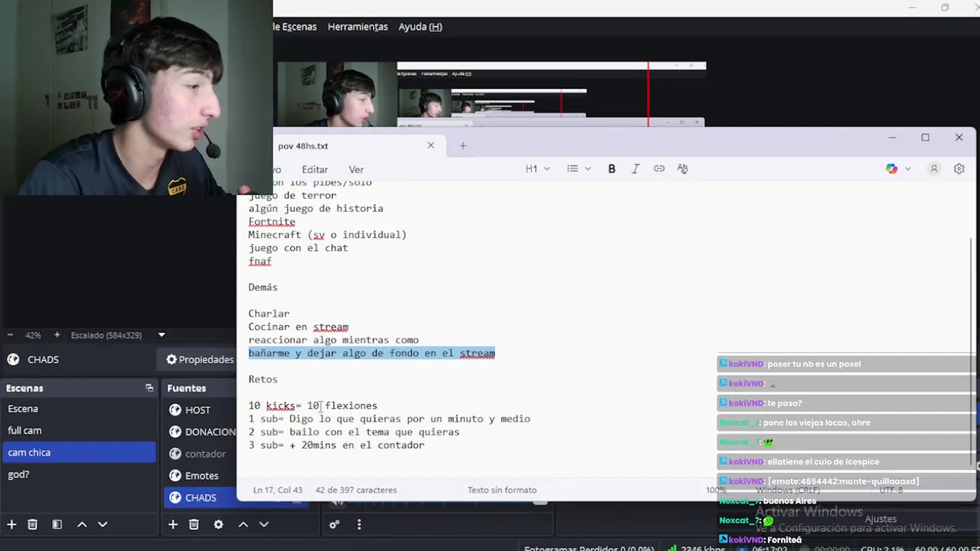Viewport: 980px width, 551px height.
Task: Open the Notepad account profile icon
Action: [934, 169]
